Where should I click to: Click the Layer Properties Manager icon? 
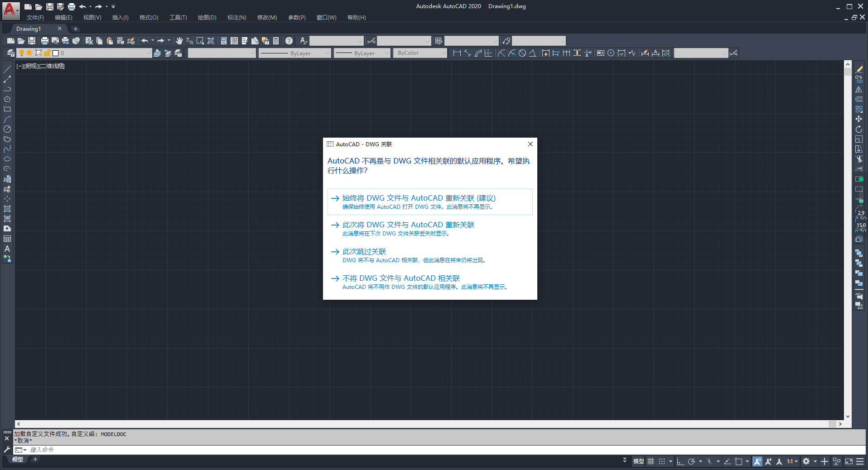point(10,53)
